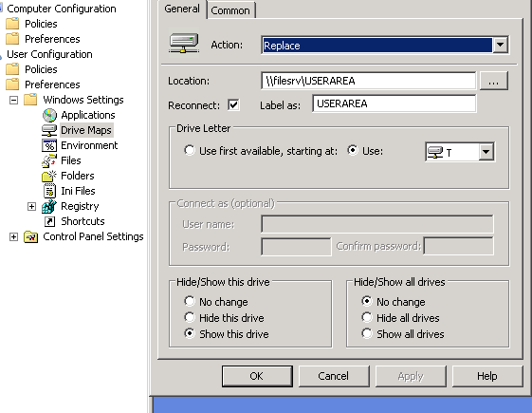Screen dimensions: 532x413
Task: Click the Environment percent icon
Action: [49, 145]
